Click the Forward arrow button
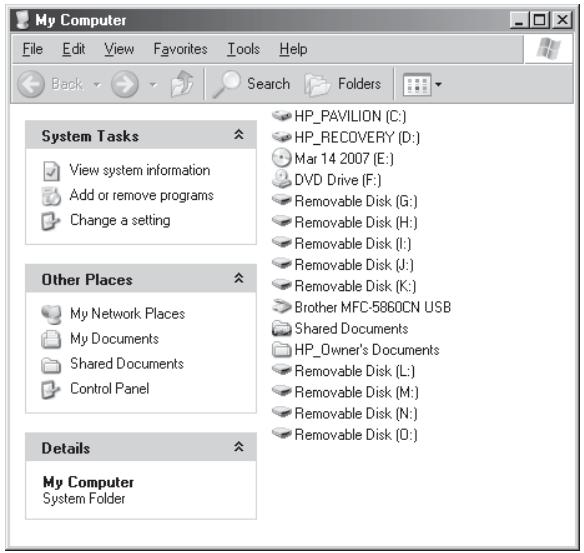Viewport: 584px width, 553px height. (125, 84)
